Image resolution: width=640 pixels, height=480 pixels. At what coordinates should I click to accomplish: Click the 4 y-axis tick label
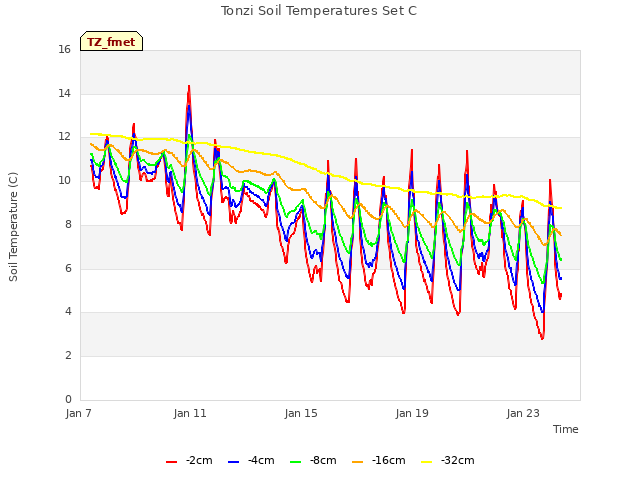pyautogui.click(x=68, y=312)
